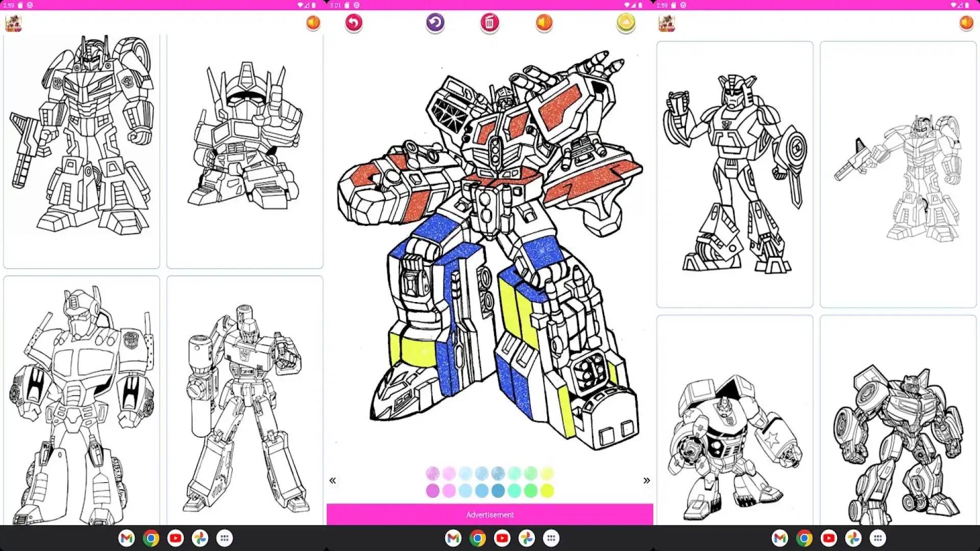The width and height of the screenshot is (980, 551).
Task: Select the solid purple color swatch
Action: coord(433,491)
